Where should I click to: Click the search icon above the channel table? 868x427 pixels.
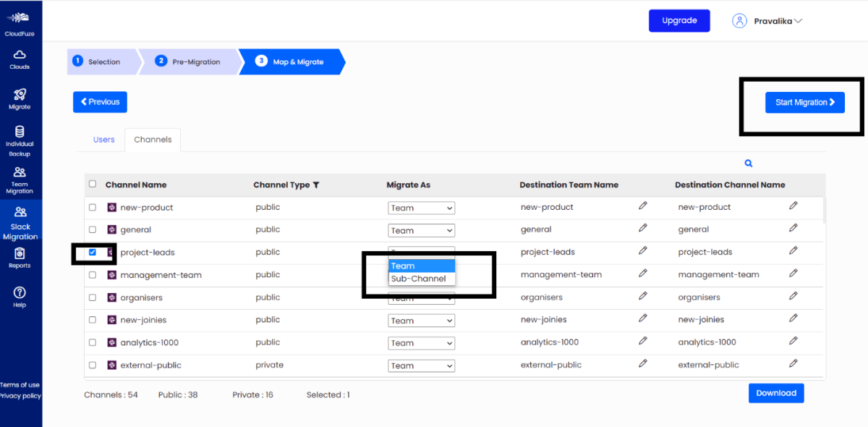coord(749,163)
